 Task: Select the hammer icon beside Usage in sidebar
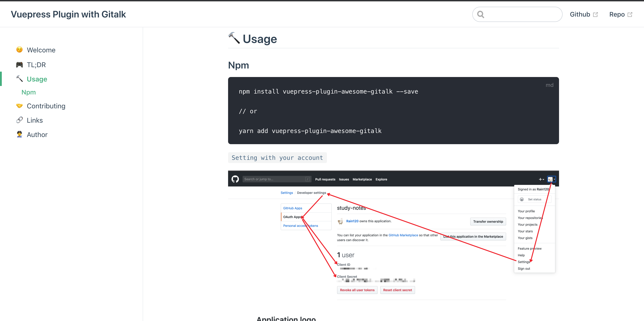pos(19,79)
